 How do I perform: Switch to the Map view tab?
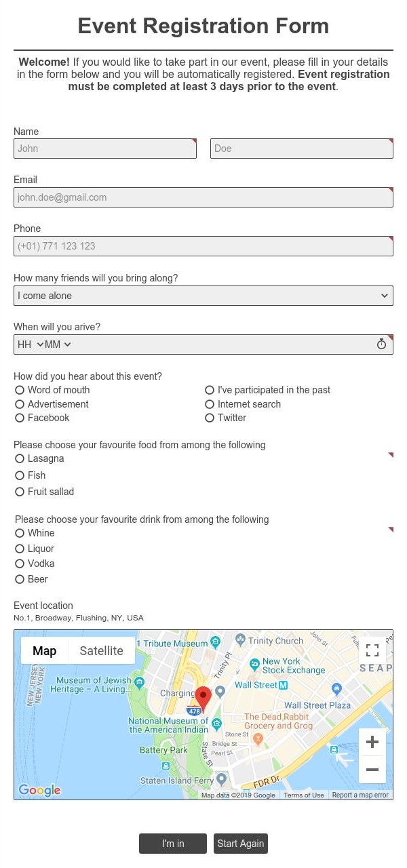[45, 651]
